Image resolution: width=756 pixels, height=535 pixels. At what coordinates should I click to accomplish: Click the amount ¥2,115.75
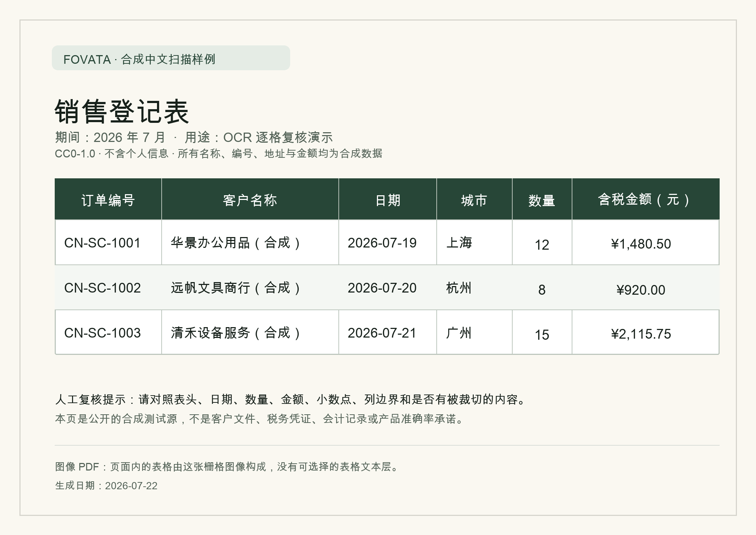pos(641,334)
